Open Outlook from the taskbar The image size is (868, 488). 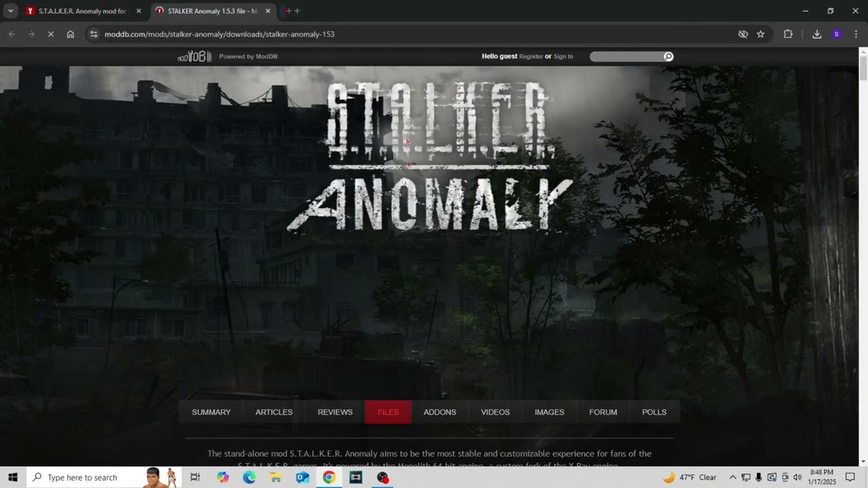(x=302, y=477)
